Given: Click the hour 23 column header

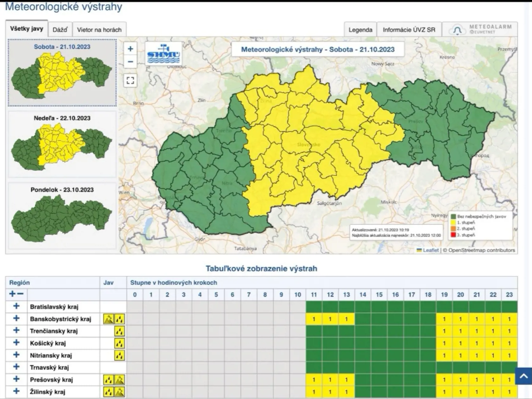Looking at the screenshot, I should (x=509, y=294).
